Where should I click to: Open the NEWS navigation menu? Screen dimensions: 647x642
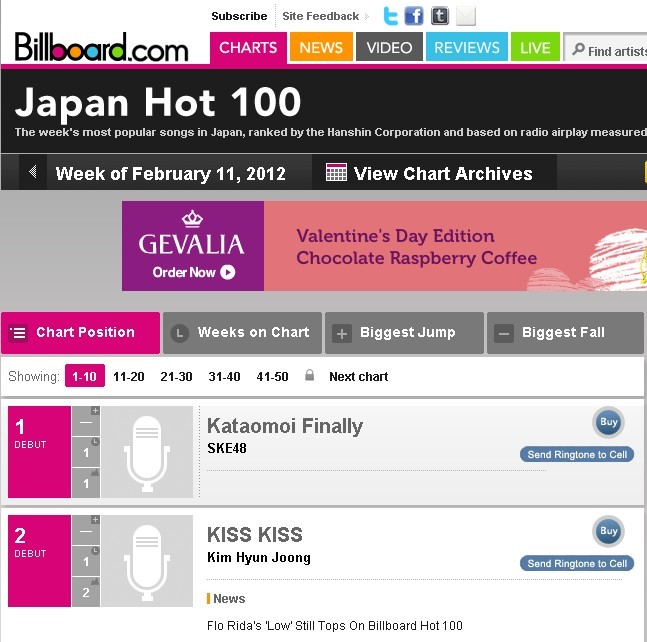[x=321, y=47]
